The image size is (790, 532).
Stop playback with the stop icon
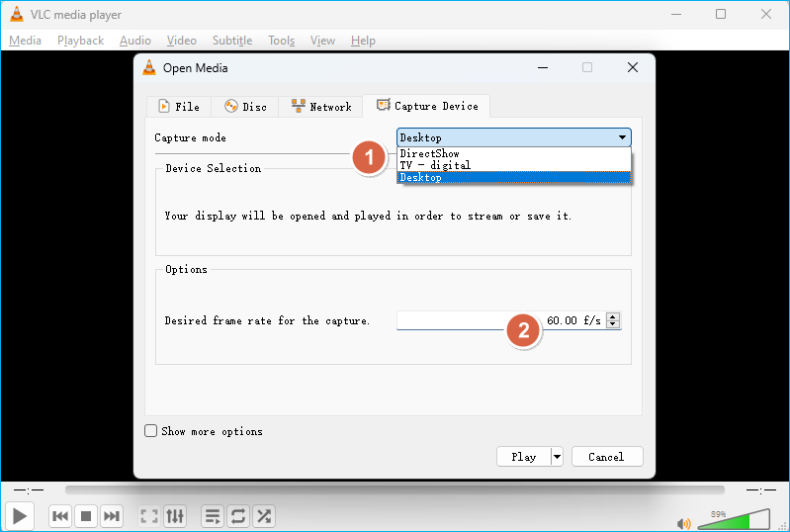coord(86,516)
